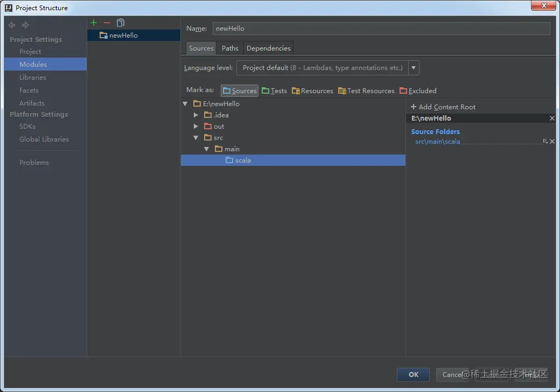Screen dimensions: 560x392
Task: Collapse the E:\newHello root node
Action: click(x=185, y=104)
